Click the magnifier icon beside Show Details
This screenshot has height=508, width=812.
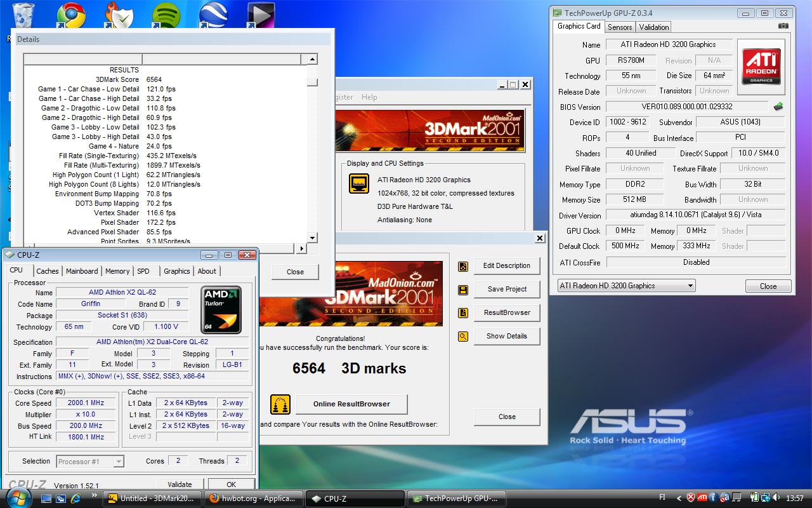tap(463, 337)
